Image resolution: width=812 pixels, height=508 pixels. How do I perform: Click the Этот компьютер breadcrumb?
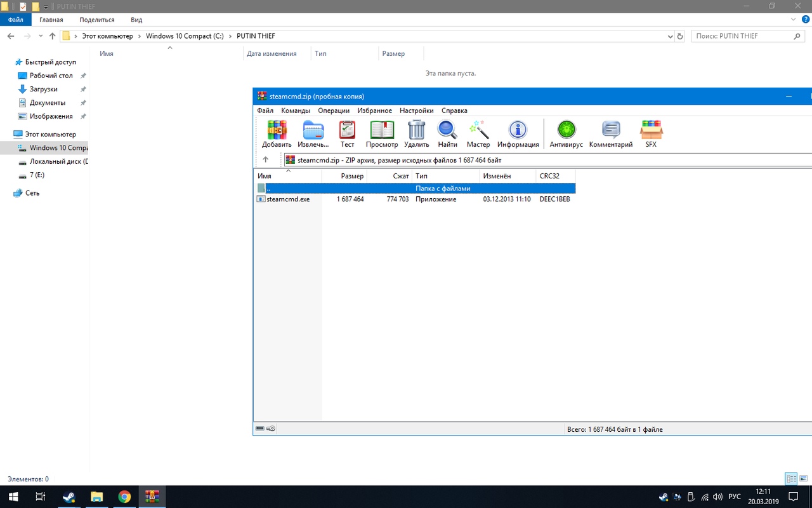click(x=108, y=36)
